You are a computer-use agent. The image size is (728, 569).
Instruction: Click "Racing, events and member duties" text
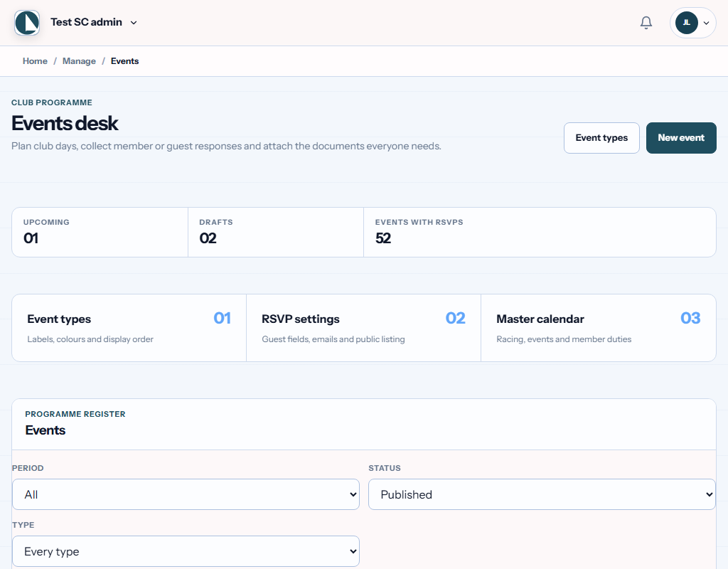click(x=564, y=339)
